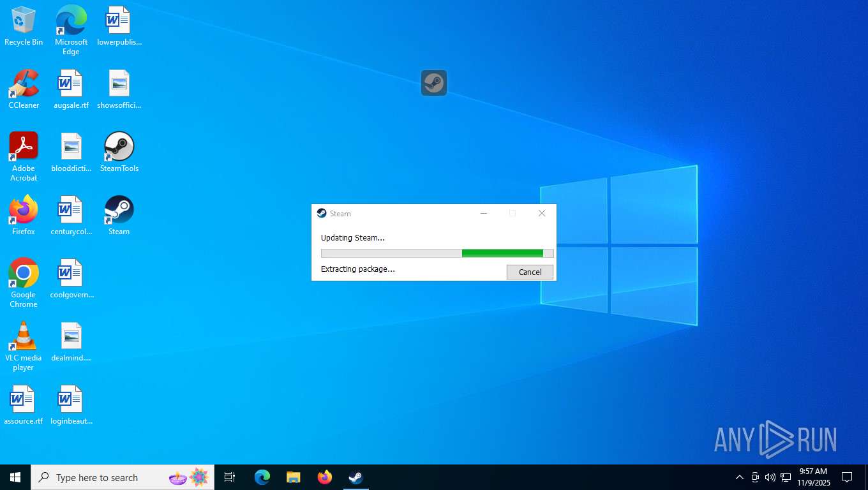Viewport: 868px width, 490px height.
Task: Show hidden system tray icons
Action: (740, 477)
